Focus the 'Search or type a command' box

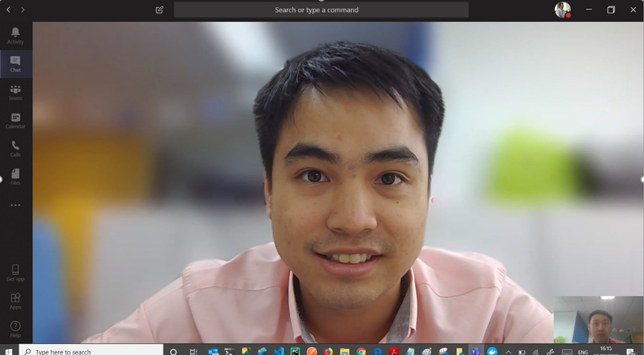pos(321,10)
